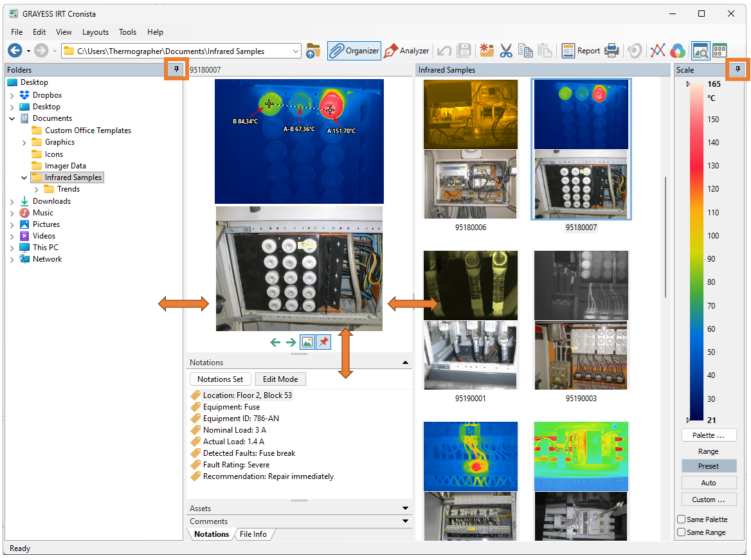Screen dimensions: 751x560
Task: Go up one folder level icon
Action: click(x=313, y=51)
